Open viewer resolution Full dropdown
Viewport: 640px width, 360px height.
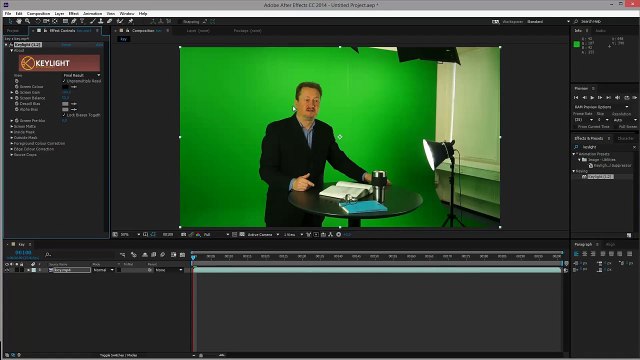[x=216, y=235]
